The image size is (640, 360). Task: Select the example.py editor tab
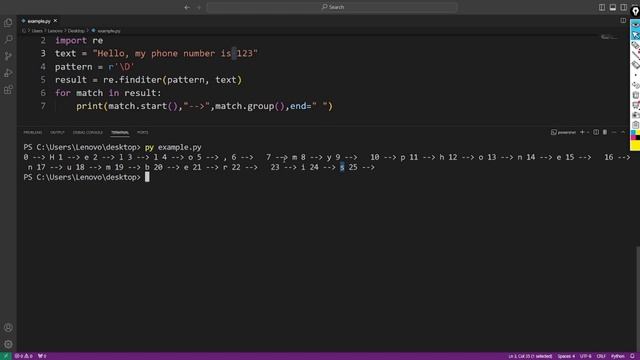click(39, 21)
